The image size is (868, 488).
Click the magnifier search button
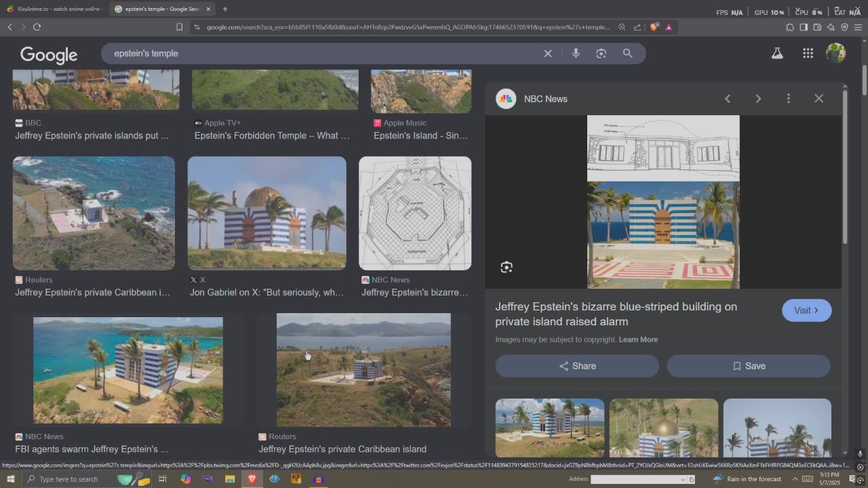[x=627, y=54]
